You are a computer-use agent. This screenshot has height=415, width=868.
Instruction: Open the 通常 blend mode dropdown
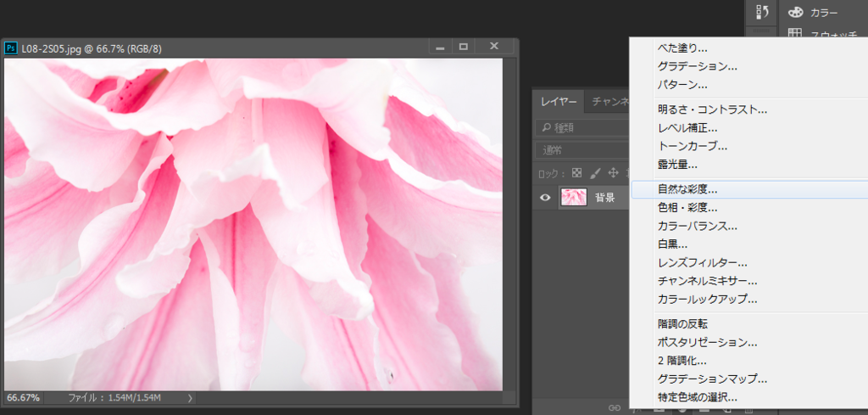tap(582, 150)
